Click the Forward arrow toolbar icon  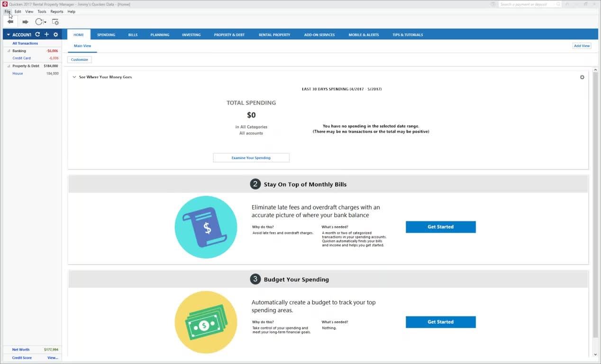click(25, 22)
